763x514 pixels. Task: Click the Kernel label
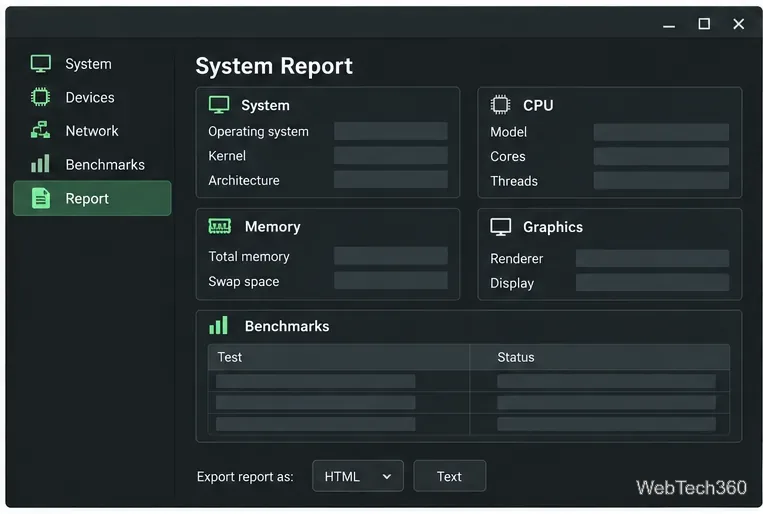227,156
